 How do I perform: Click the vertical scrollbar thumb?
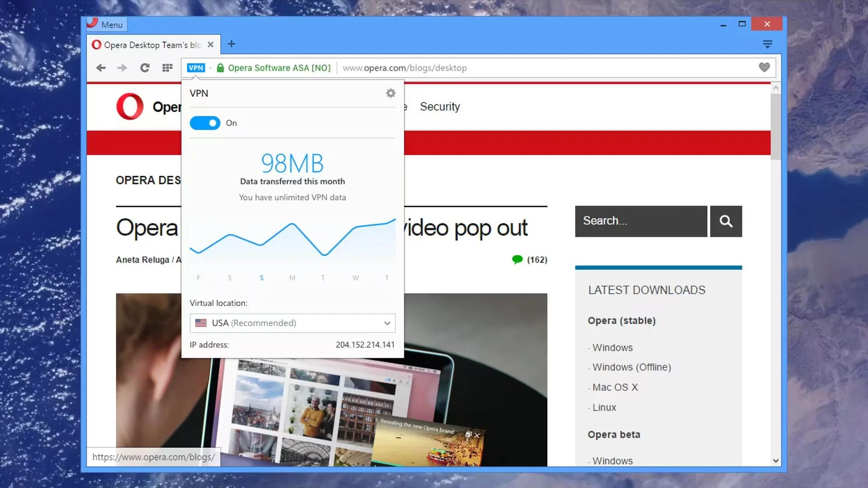click(x=776, y=127)
